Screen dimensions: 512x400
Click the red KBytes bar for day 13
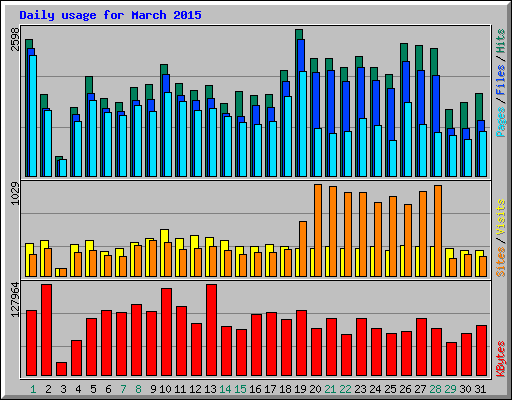pos(211,330)
